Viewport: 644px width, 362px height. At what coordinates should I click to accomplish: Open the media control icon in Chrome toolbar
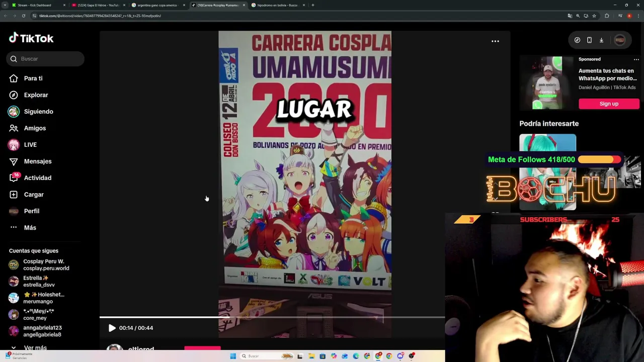(x=620, y=16)
